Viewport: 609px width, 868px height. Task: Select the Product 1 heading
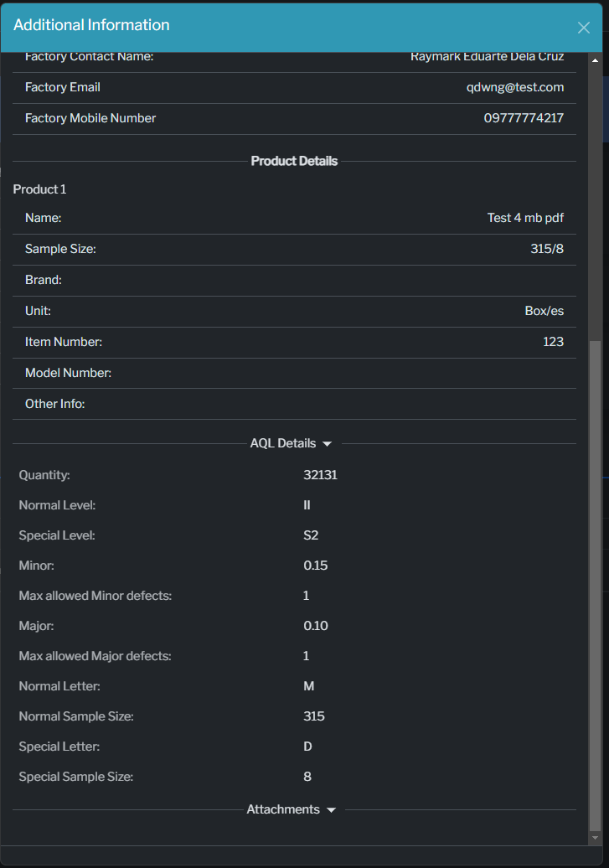point(40,189)
